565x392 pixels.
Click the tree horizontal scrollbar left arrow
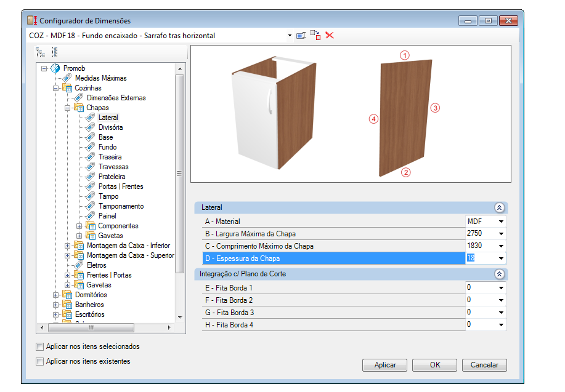[x=42, y=327]
